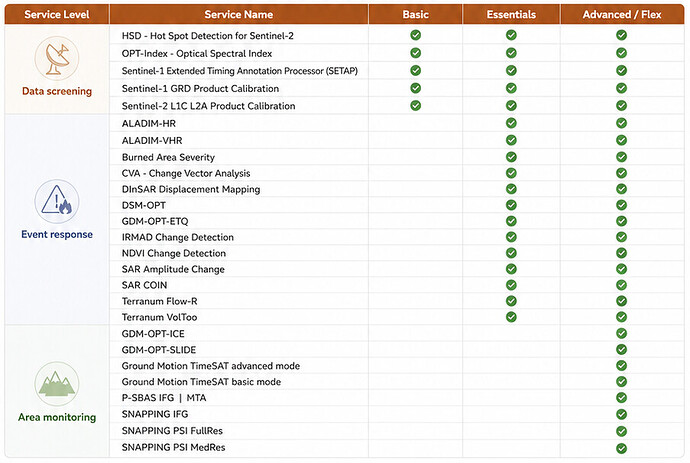Click the Event response fire warning icon
This screenshot has height=463, width=690.
[57, 202]
